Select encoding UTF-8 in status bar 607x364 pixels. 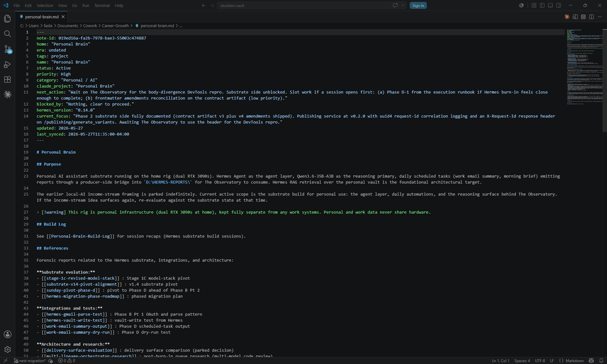click(x=540, y=361)
